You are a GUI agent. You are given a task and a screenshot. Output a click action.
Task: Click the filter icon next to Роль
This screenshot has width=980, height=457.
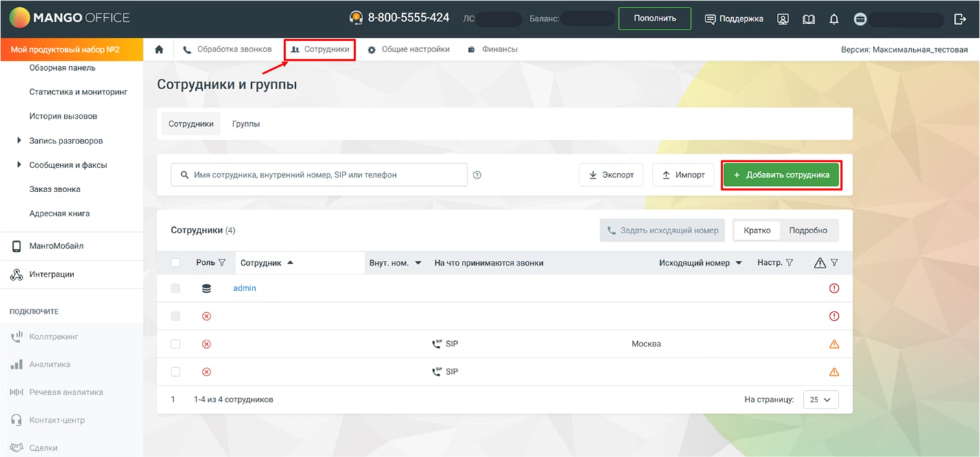coord(222,263)
